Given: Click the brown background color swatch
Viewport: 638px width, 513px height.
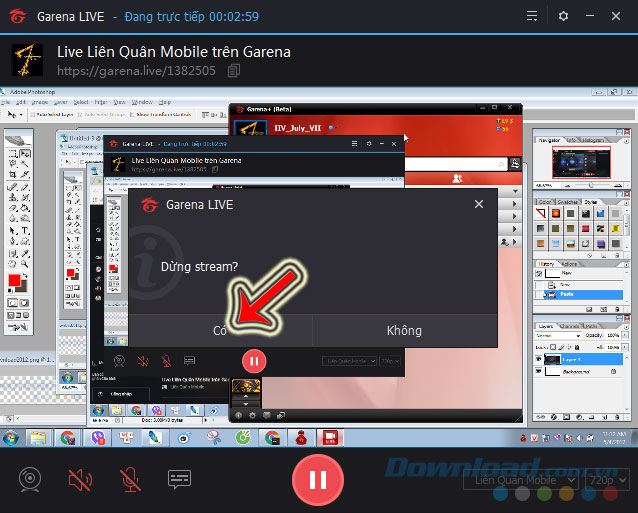Looking at the screenshot, I should (23, 287).
